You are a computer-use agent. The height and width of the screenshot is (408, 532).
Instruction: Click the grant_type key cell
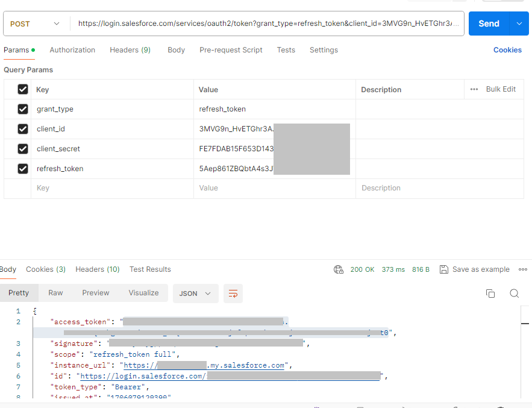pyautogui.click(x=112, y=109)
